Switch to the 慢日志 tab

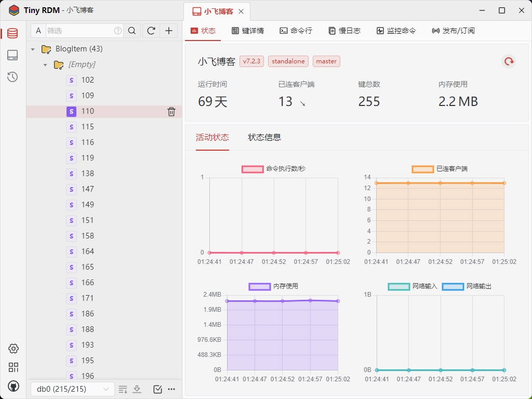344,31
